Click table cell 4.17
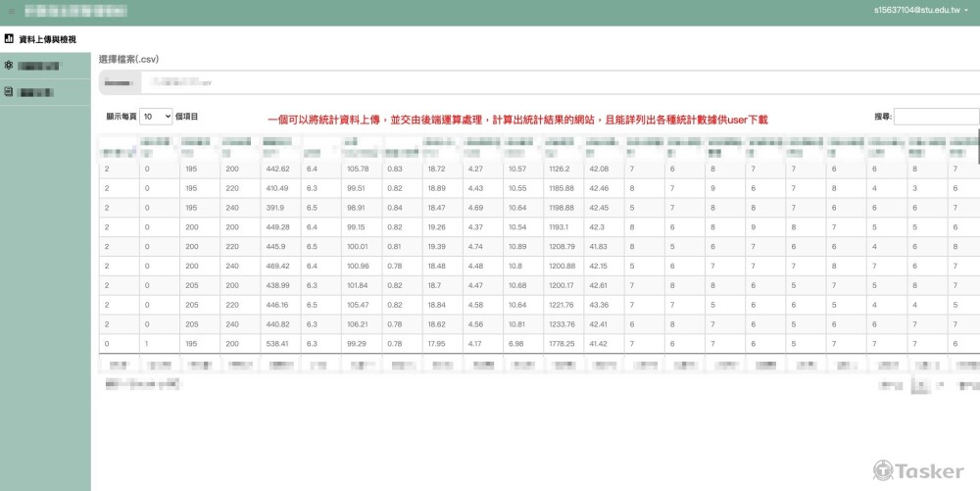The width and height of the screenshot is (980, 491). tap(483, 344)
